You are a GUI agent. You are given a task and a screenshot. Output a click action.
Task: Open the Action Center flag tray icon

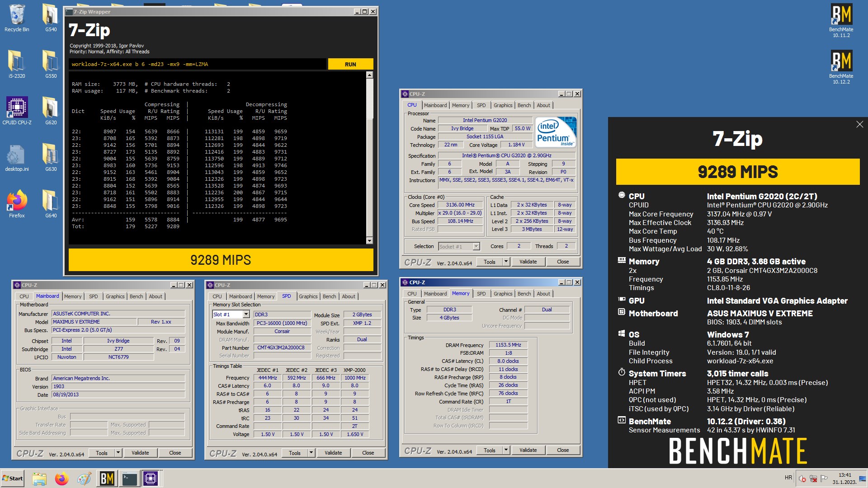tap(824, 479)
